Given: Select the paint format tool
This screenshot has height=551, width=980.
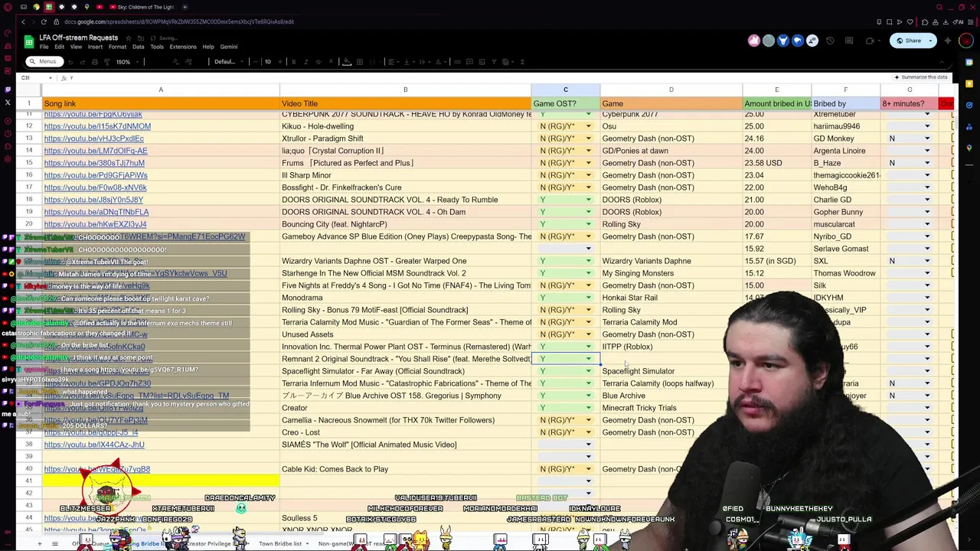Looking at the screenshot, I should (107, 62).
